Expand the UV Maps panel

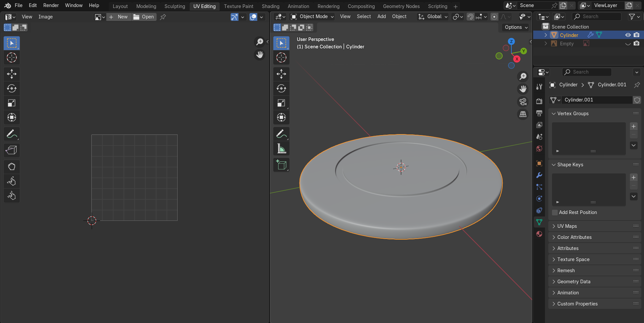pos(567,226)
